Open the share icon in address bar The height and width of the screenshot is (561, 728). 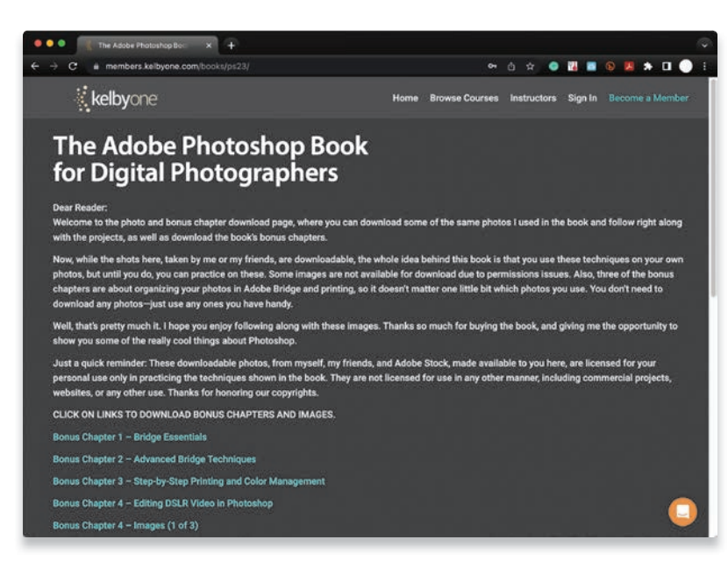(x=512, y=66)
